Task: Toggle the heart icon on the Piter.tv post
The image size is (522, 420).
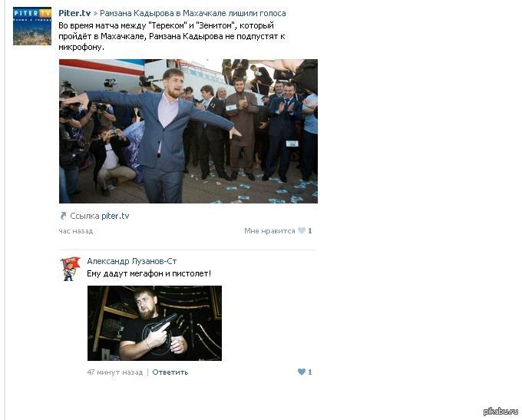Action: click(302, 230)
